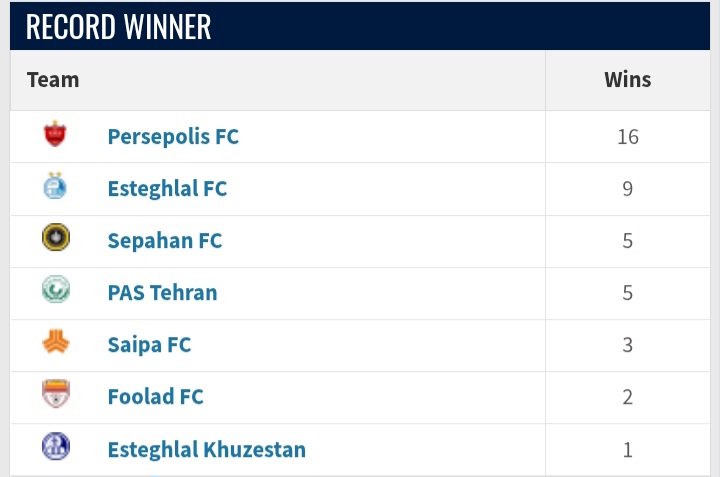Click the Persepolis FC red crest icon
Image resolution: width=720 pixels, height=477 pixels.
[56, 134]
